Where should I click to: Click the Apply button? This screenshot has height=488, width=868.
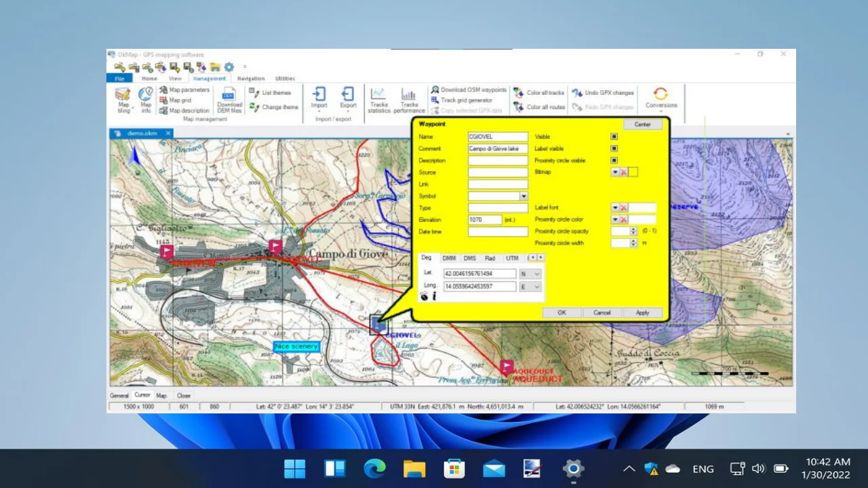pyautogui.click(x=642, y=312)
